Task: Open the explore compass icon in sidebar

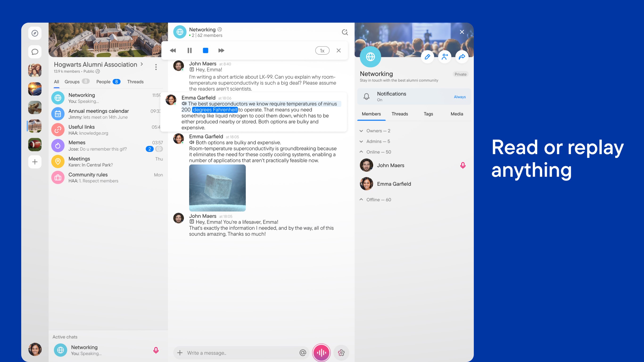Action: tap(35, 33)
